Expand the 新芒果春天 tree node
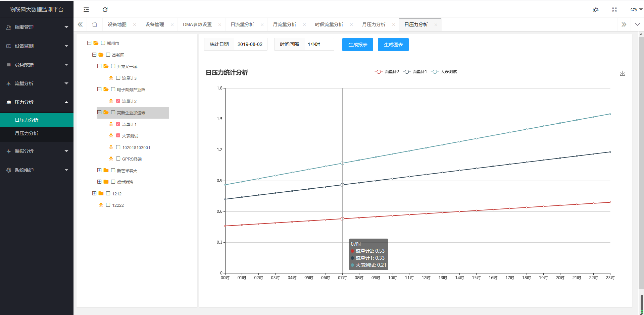Screen dimensions: 644x315 coord(99,170)
